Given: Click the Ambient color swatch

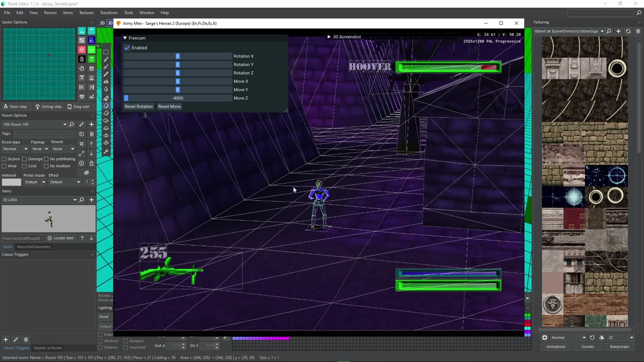Looking at the screenshot, I should click(12, 182).
